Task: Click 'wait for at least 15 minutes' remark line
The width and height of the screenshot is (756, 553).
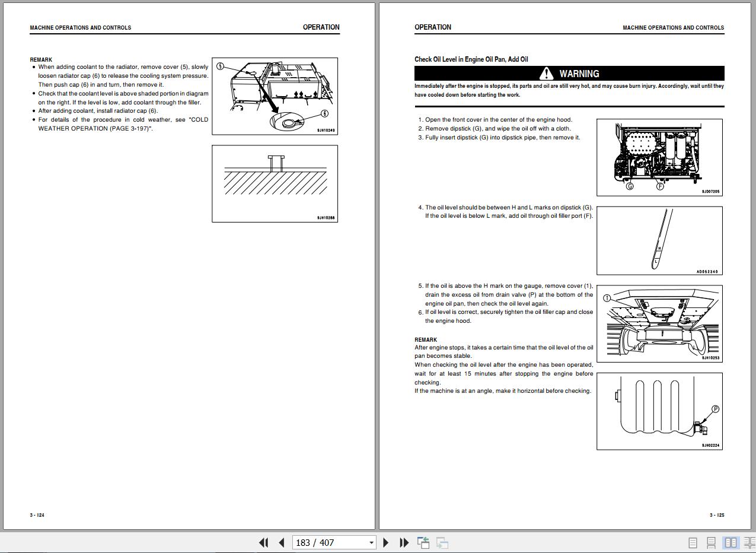Action: click(x=503, y=374)
